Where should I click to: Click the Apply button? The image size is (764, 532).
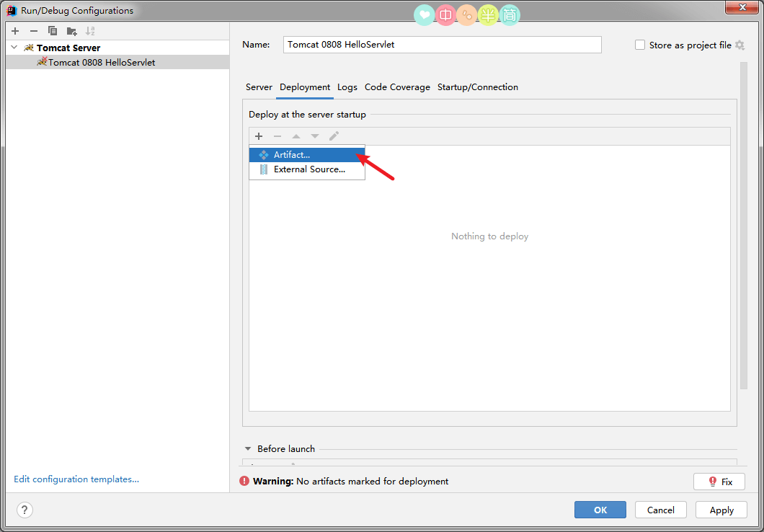click(721, 510)
